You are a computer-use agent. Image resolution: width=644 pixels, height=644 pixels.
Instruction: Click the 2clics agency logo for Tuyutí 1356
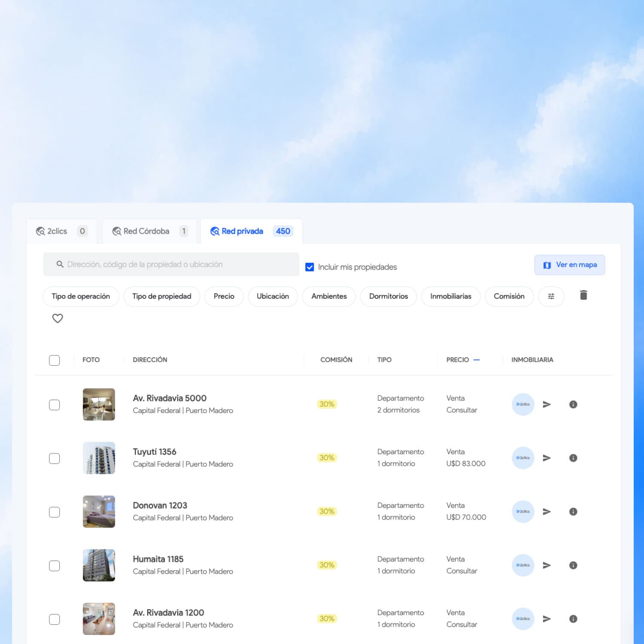click(523, 458)
